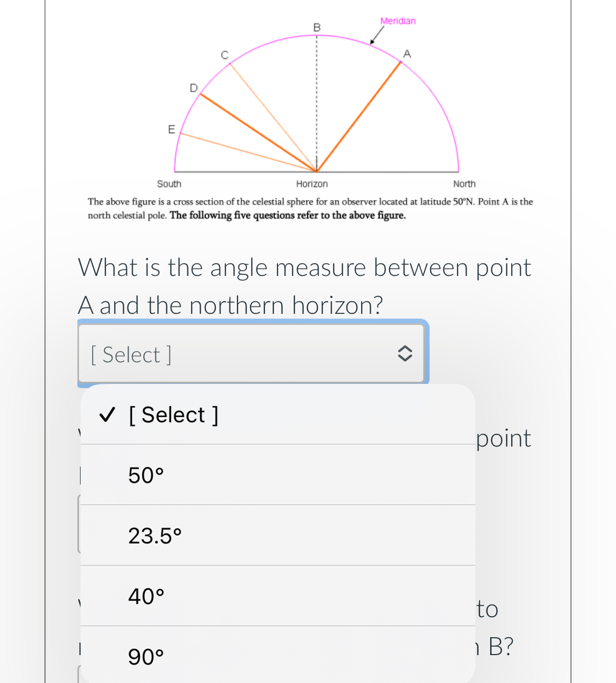Image resolution: width=616 pixels, height=683 pixels.
Task: Click the Meridian arrow annotation
Action: (x=375, y=38)
